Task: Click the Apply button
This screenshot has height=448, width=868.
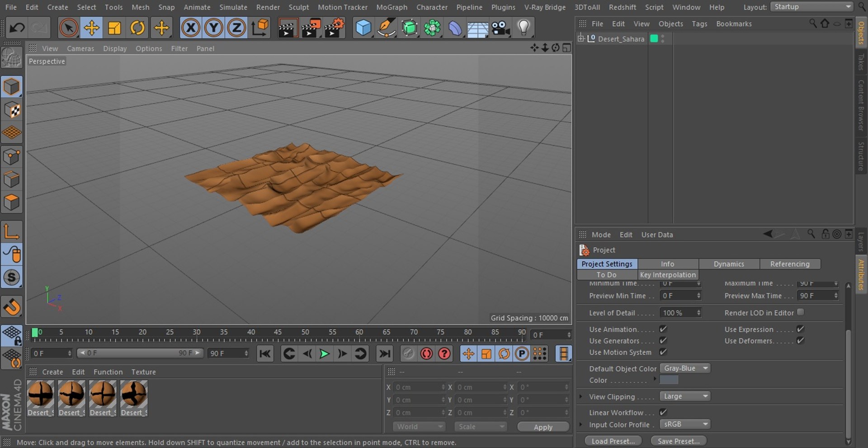Action: coord(543,427)
